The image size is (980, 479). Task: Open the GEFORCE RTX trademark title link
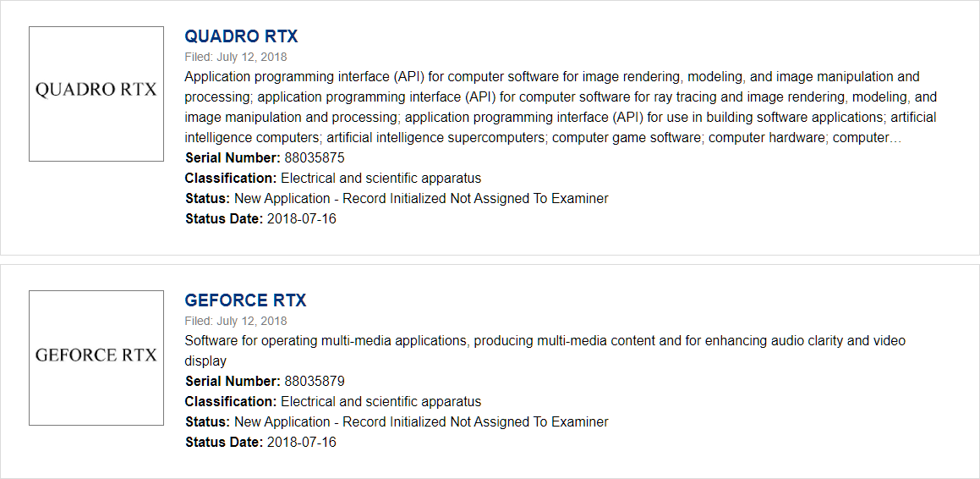point(245,300)
